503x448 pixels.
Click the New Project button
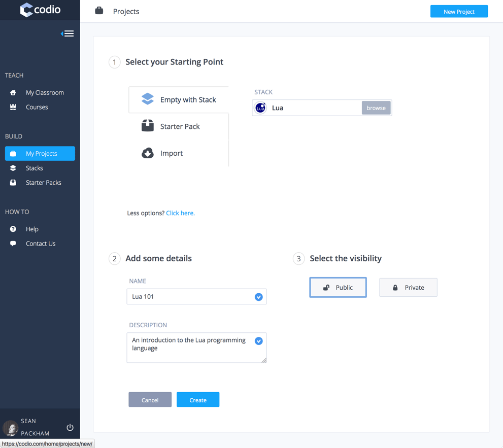[459, 11]
